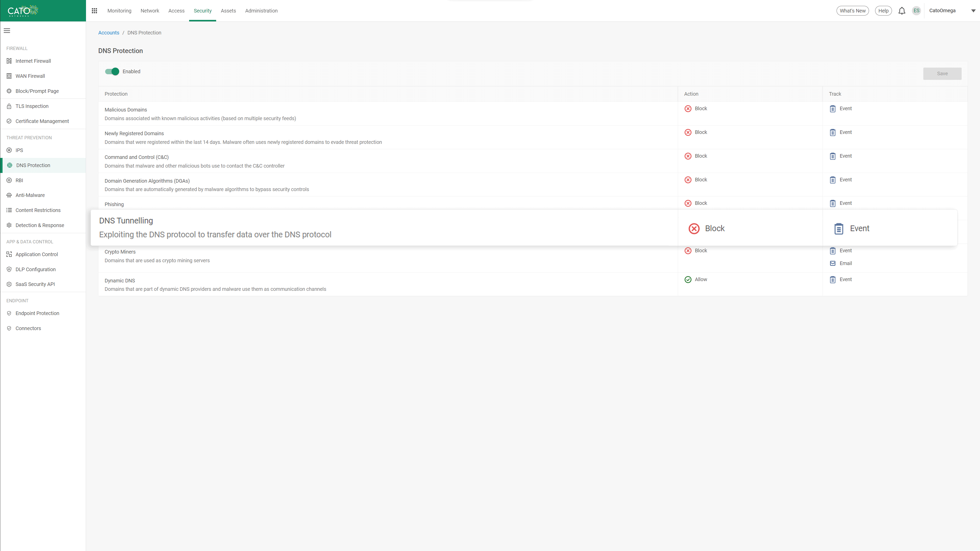The height and width of the screenshot is (551, 980).
Task: Open the Administration tab
Action: tap(261, 11)
